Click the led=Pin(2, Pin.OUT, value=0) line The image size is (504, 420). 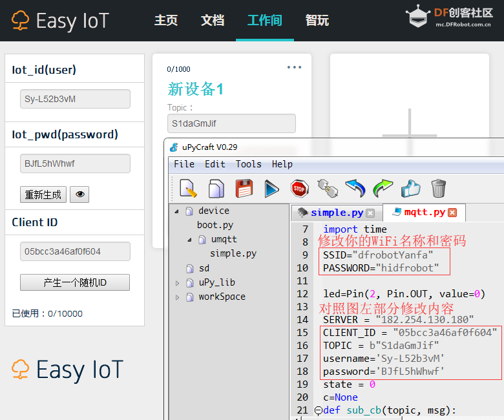pos(404,294)
